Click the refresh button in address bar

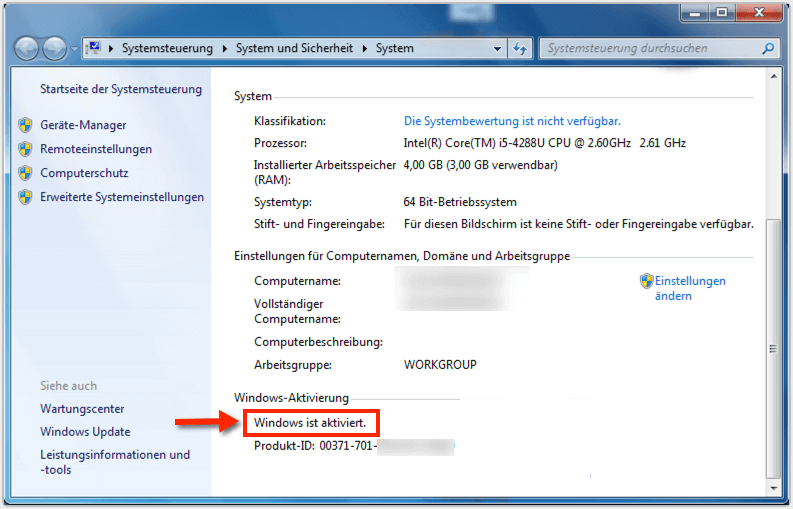pos(519,49)
